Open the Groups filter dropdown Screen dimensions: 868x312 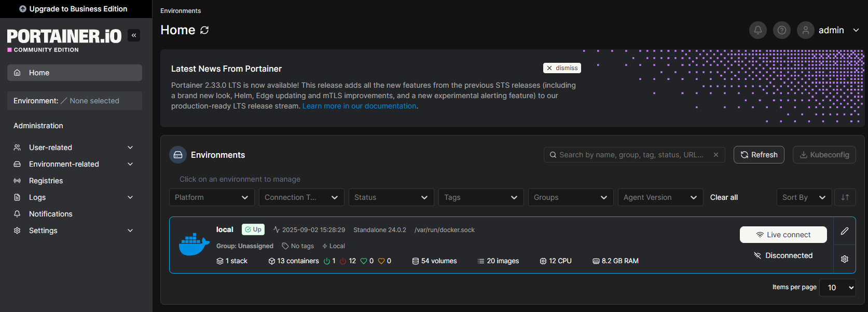pos(571,197)
